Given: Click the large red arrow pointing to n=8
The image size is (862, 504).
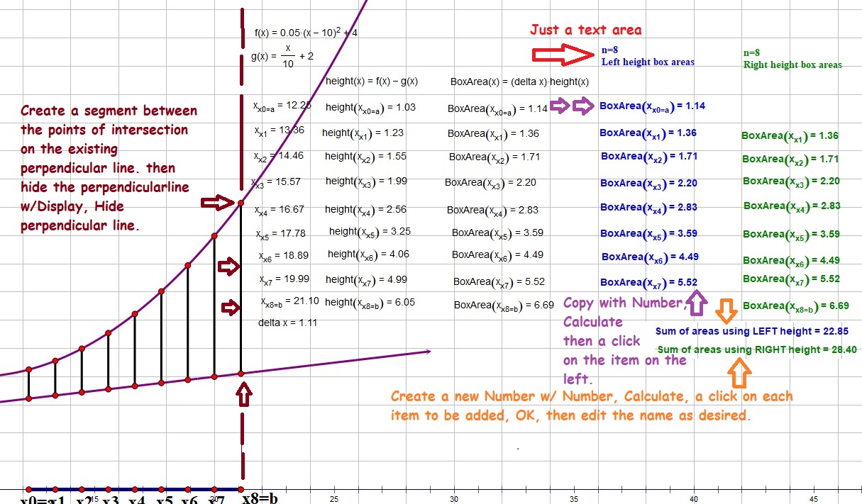Looking at the screenshot, I should coord(565,54).
